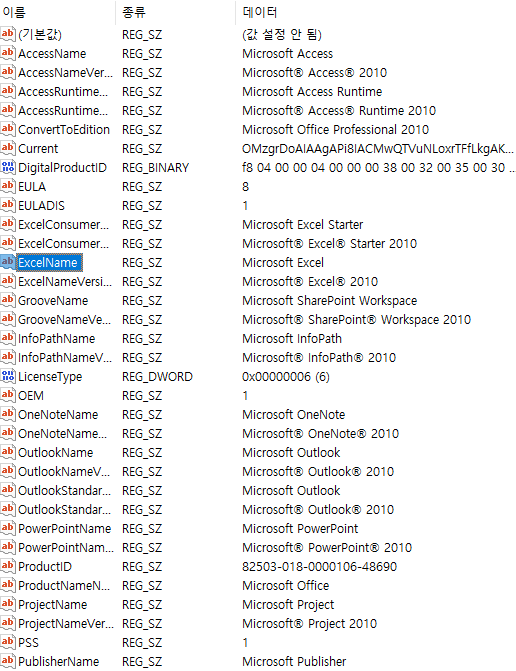Select 'Microsoft® Access® 2010' data
The width and height of the screenshot is (516, 671).
point(314,72)
